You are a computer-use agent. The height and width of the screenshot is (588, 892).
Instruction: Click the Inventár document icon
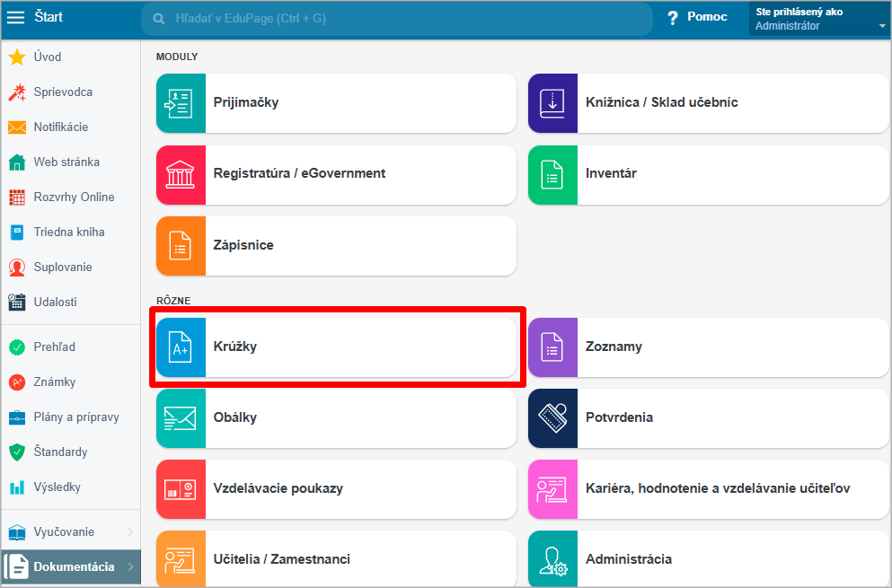(552, 173)
